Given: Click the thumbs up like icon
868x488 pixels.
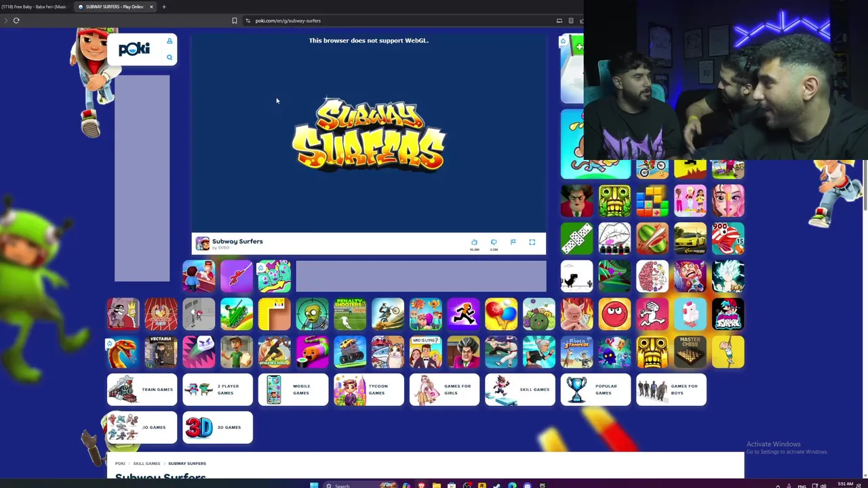Looking at the screenshot, I should click(x=474, y=242).
